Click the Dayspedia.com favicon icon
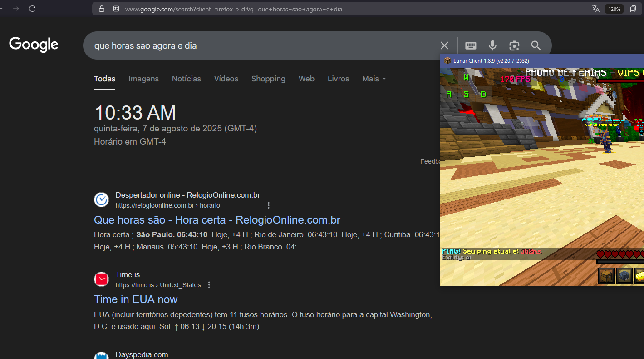Viewport: 644px width, 359px height. (x=101, y=355)
